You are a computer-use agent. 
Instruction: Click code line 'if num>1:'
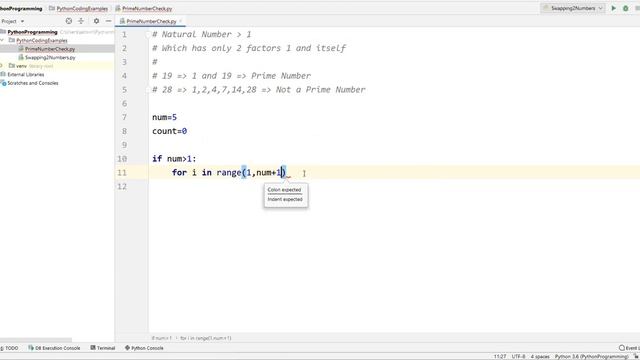tap(174, 159)
